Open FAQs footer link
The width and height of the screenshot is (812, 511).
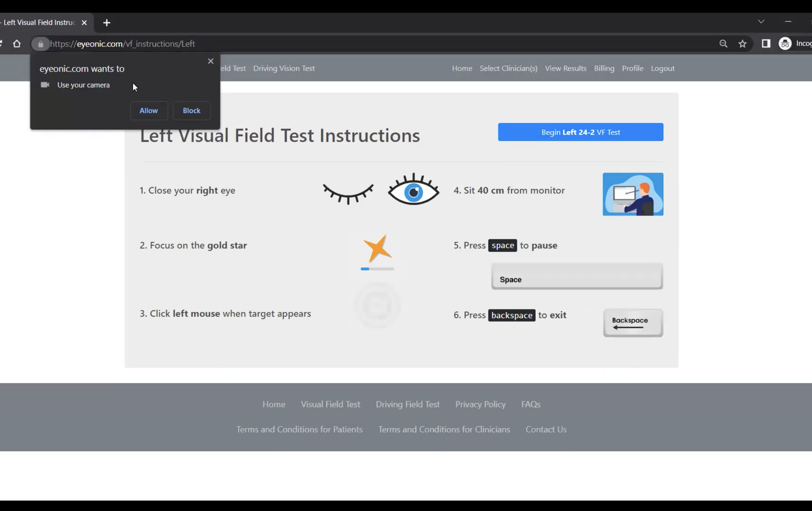(x=531, y=405)
